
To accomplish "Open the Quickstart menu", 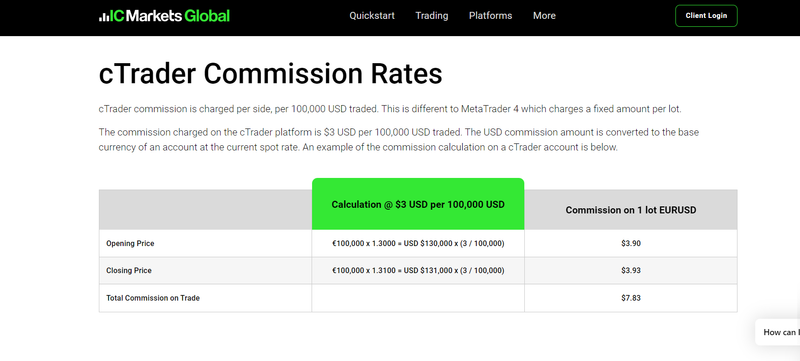I will (x=372, y=16).
